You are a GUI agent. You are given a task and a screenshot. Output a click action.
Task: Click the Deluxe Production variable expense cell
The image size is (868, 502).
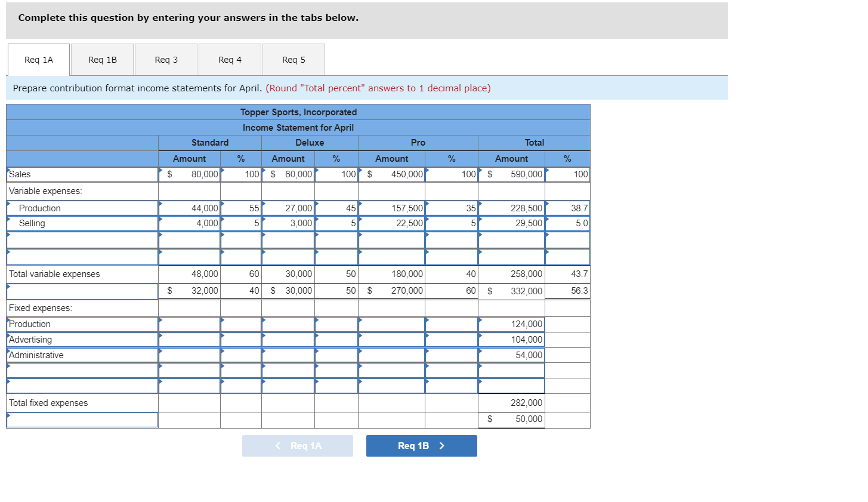[x=288, y=208]
